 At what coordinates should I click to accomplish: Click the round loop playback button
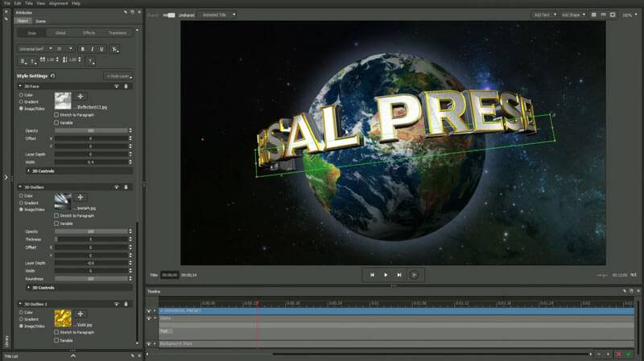click(414, 275)
